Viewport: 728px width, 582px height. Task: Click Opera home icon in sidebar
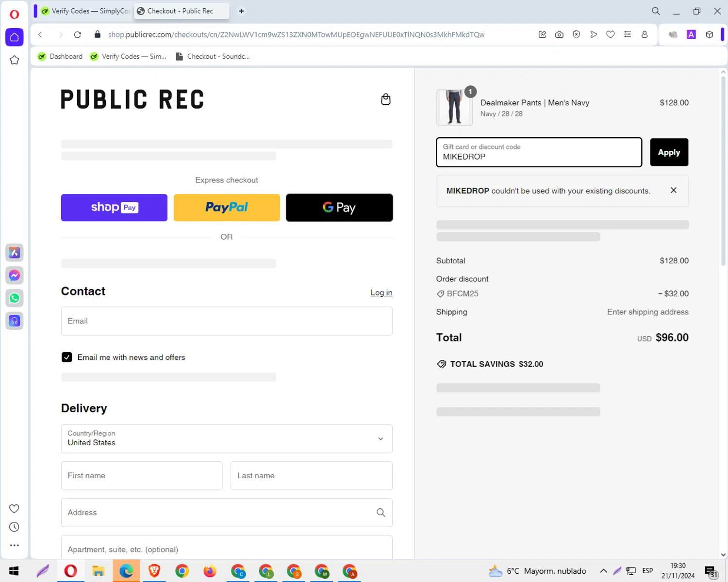point(15,37)
